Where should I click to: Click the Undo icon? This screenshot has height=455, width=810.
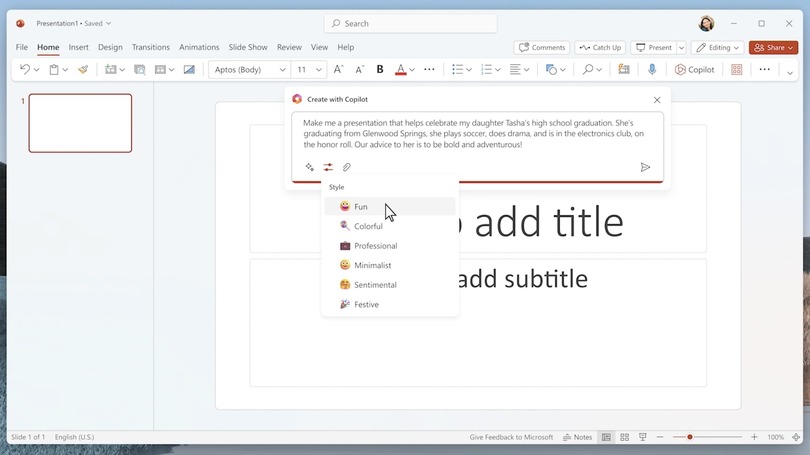24,69
